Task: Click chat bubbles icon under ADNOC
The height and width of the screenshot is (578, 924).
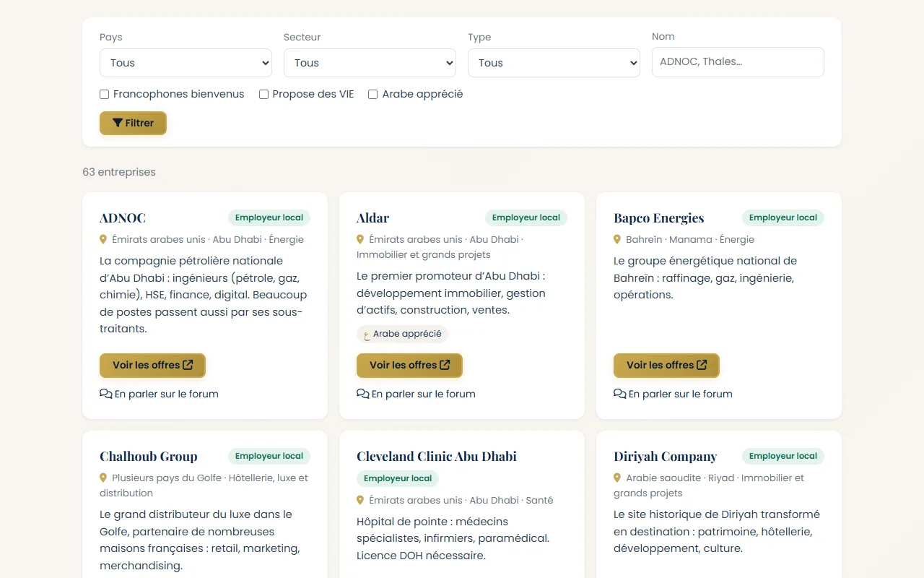Action: coord(106,394)
